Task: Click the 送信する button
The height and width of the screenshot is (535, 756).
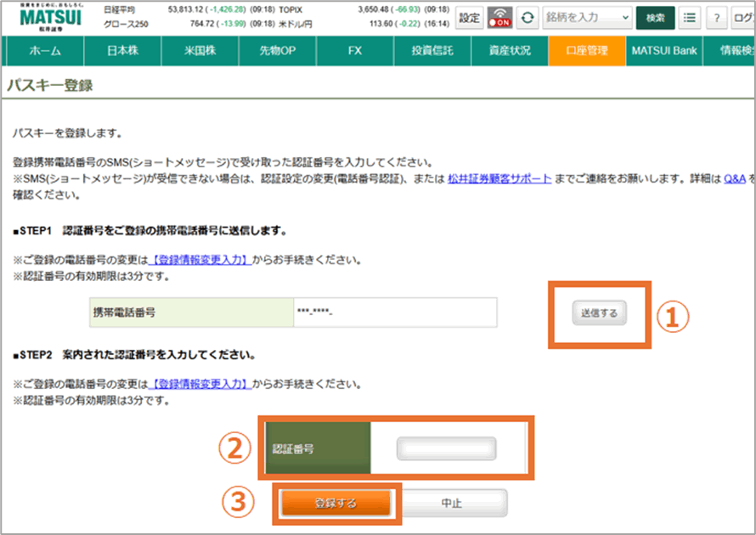Action: 599,313
